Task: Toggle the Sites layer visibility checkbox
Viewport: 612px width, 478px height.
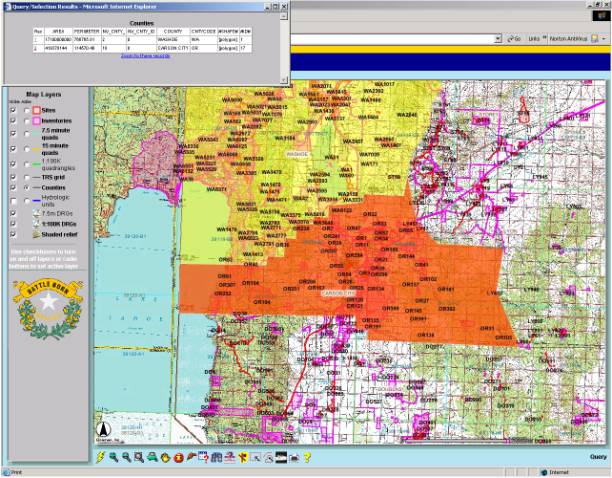Action: pos(13,109)
